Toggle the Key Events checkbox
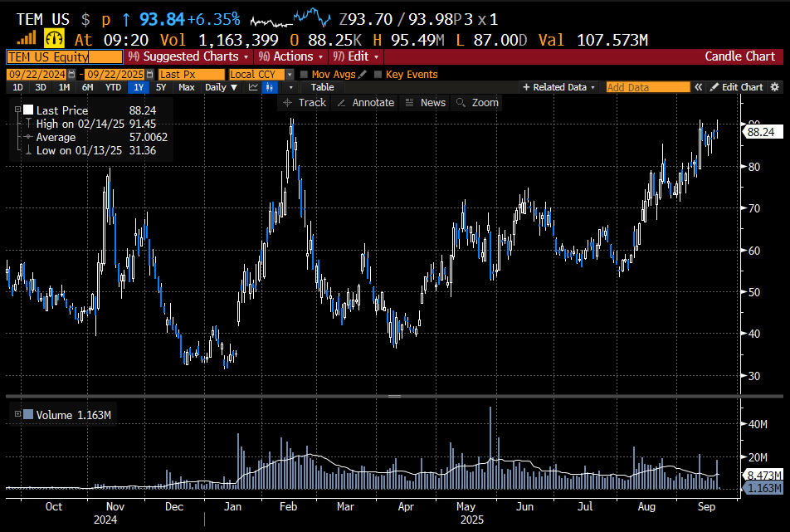This screenshot has width=790, height=532. pyautogui.click(x=378, y=75)
